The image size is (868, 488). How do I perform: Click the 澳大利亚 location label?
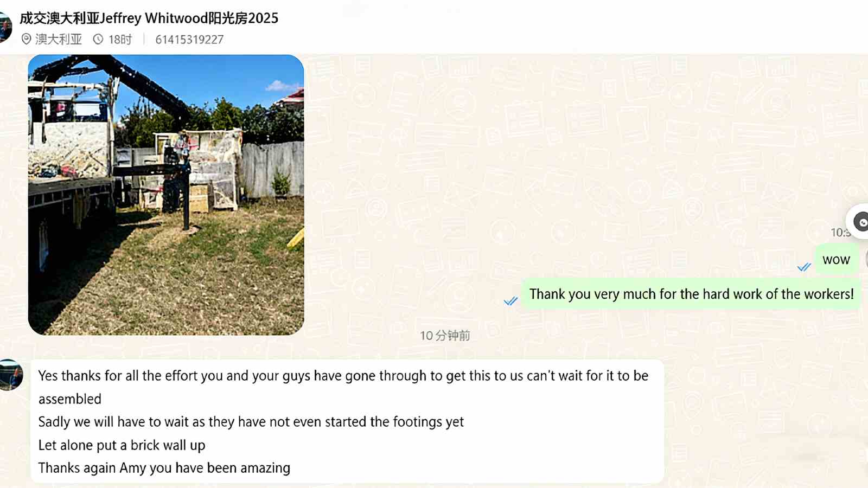point(59,40)
